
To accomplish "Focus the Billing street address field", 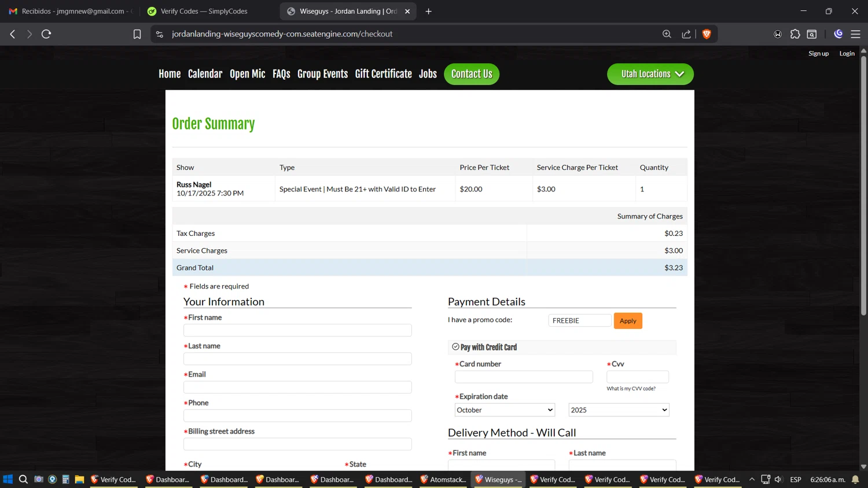I will click(297, 444).
